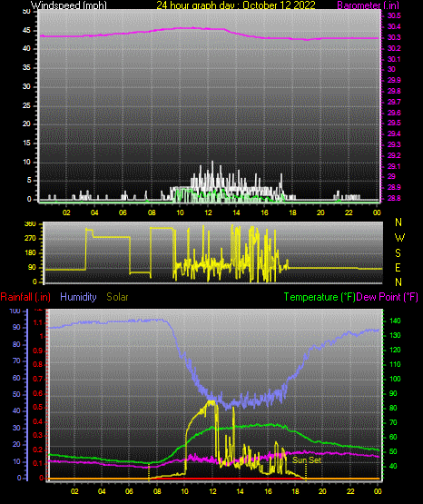The width and height of the screenshot is (423, 504).
Task: Click the 12 hour tick on windspeed chart
Action: (208, 212)
